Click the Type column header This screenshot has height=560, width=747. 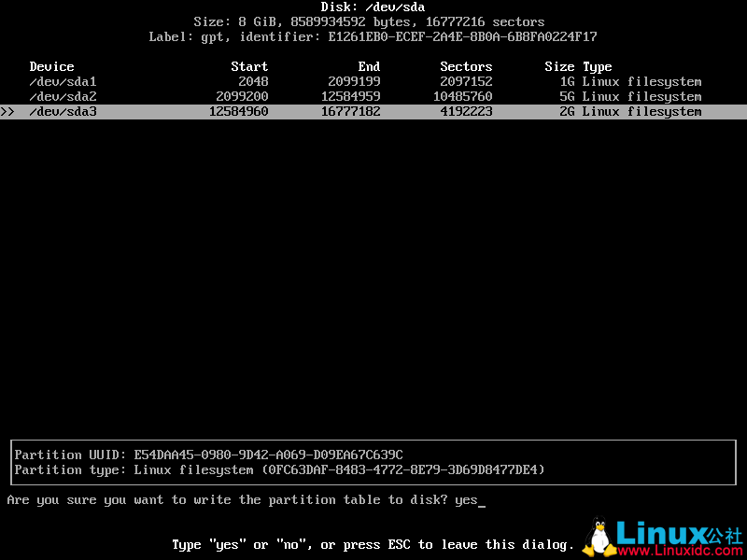[x=598, y=67]
